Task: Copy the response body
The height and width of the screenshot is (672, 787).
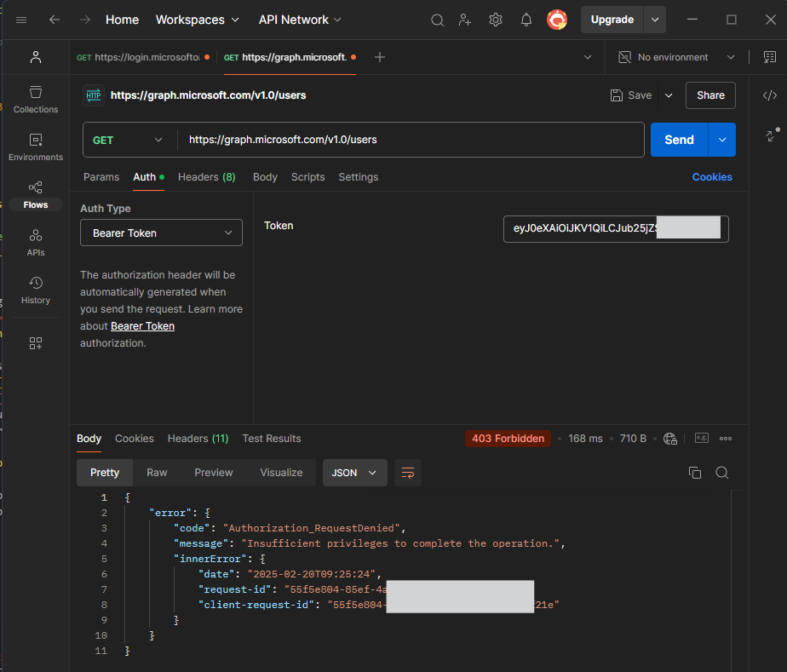Action: click(x=695, y=473)
